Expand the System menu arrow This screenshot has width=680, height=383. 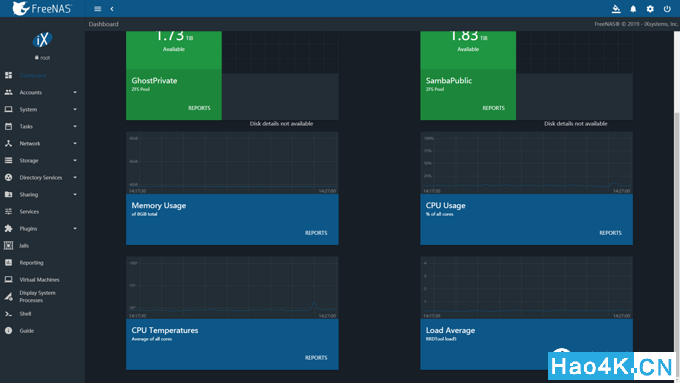pyautogui.click(x=75, y=109)
